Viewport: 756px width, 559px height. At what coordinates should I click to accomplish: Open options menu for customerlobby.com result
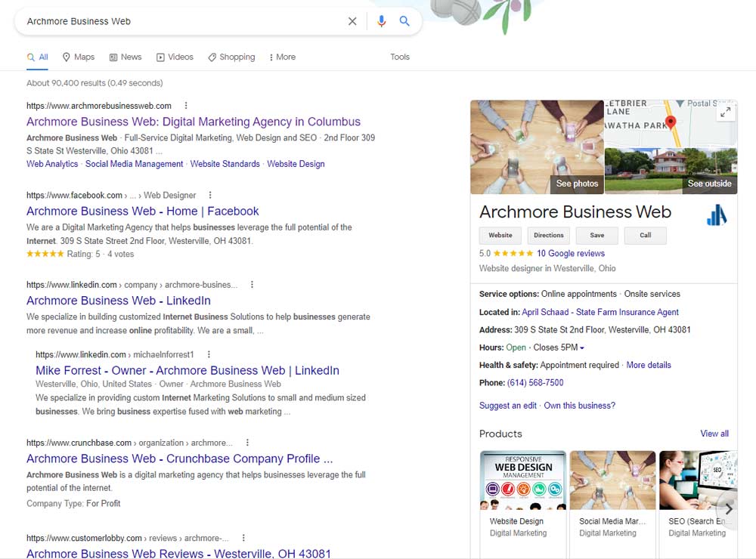pyautogui.click(x=243, y=538)
